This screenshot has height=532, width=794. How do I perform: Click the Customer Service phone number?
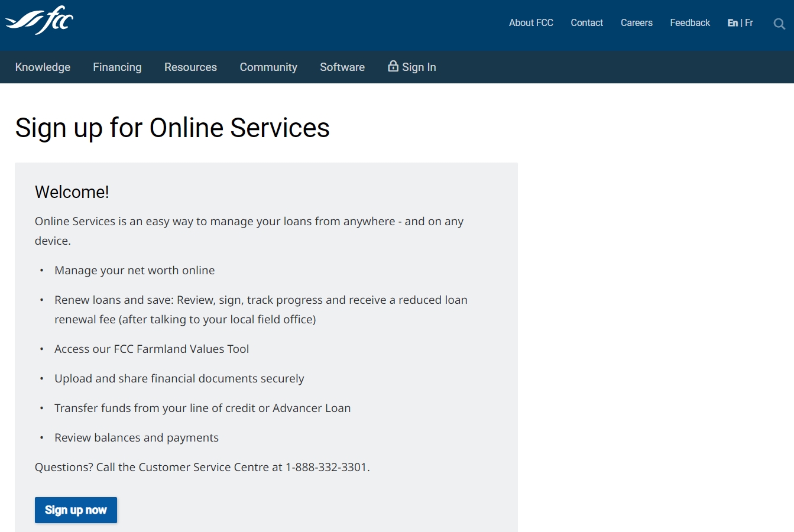tap(326, 466)
